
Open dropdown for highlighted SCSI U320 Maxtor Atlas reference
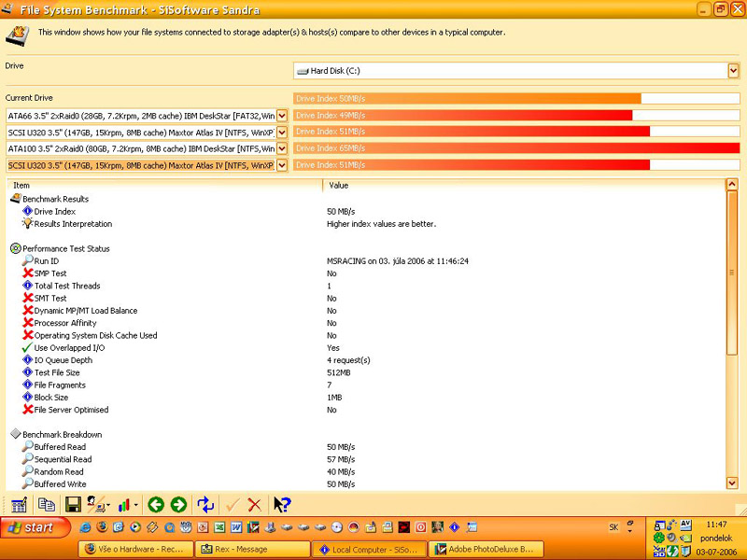pos(282,165)
